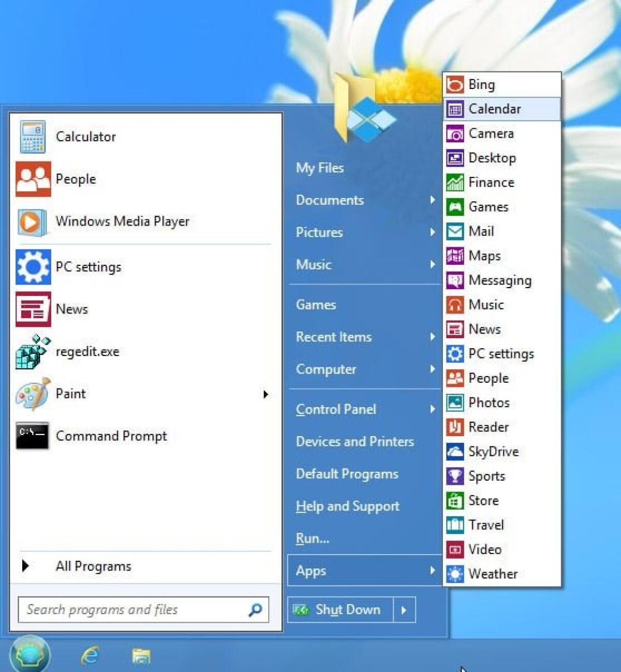Launch regedit.exe
This screenshot has height=672, width=621.
(x=87, y=351)
